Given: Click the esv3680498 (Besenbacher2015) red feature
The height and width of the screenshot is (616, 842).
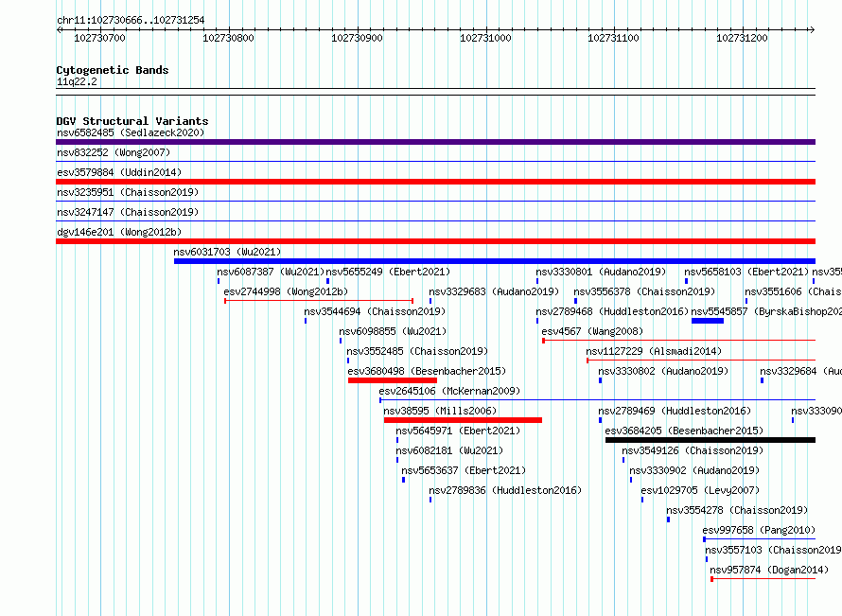Looking at the screenshot, I should (x=393, y=380).
